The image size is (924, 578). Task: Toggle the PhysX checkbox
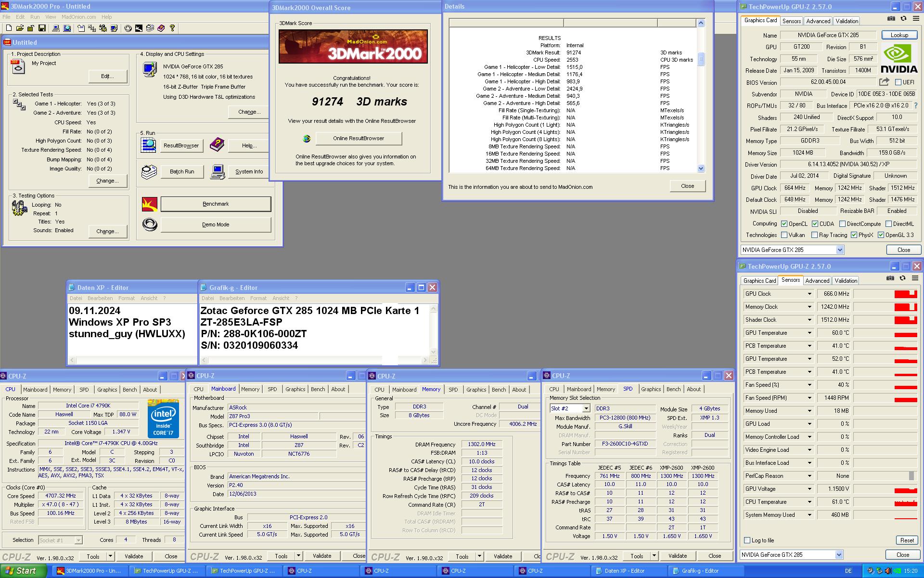click(x=854, y=235)
